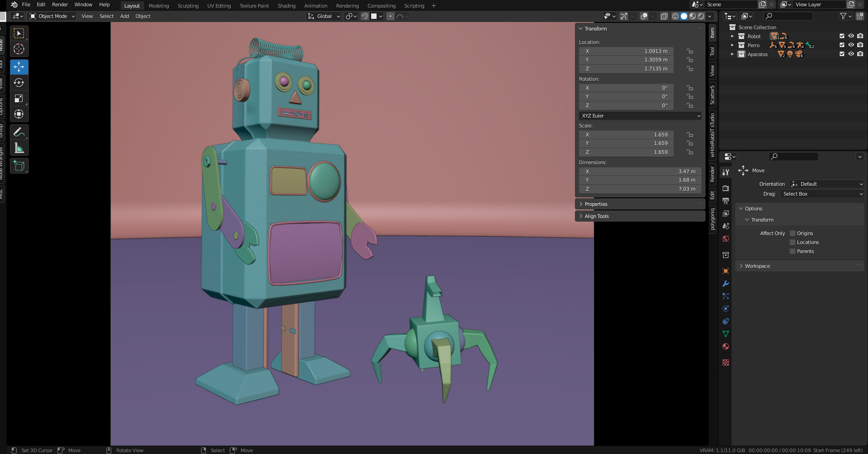The width and height of the screenshot is (868, 454).
Task: Click the outliner search field
Action: [x=788, y=16]
